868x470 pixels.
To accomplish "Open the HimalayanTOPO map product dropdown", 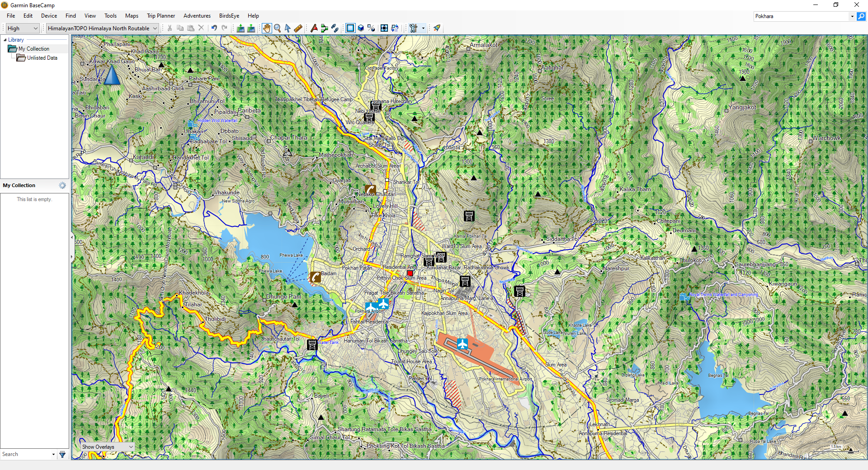I will [x=102, y=28].
